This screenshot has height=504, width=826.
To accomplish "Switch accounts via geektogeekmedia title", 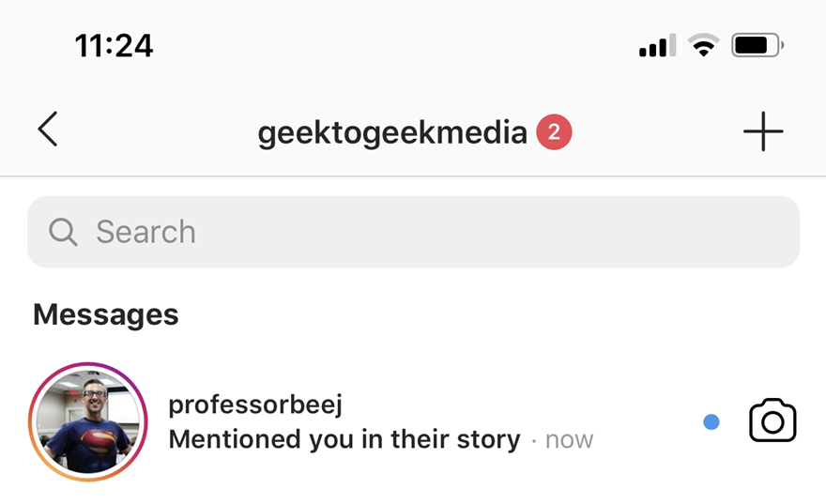I will click(392, 133).
